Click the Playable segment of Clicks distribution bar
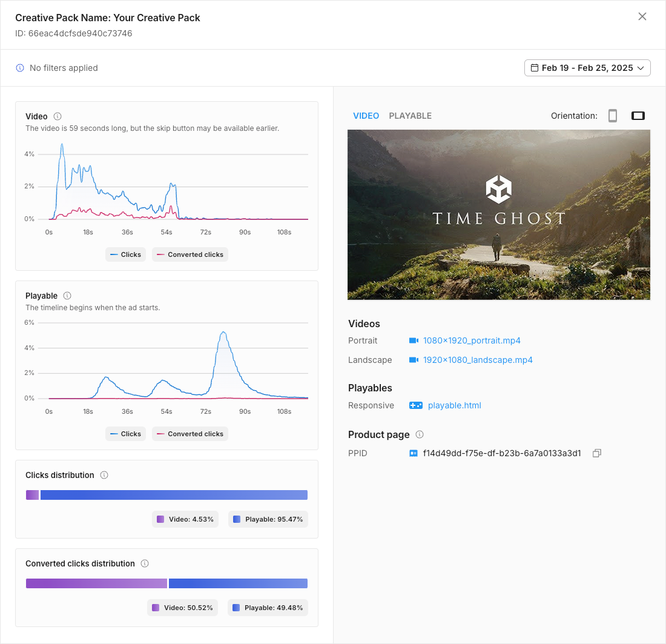The height and width of the screenshot is (644, 666). [174, 495]
